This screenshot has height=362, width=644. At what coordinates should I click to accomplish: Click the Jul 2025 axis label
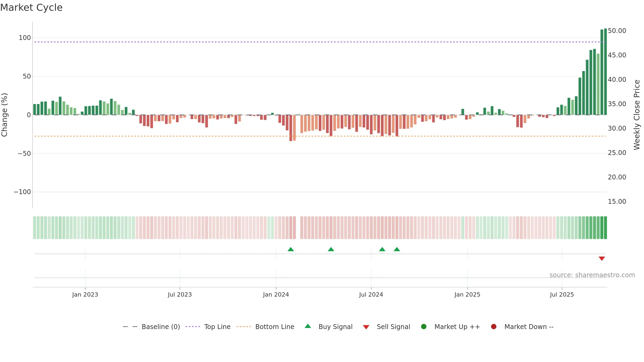tap(562, 294)
